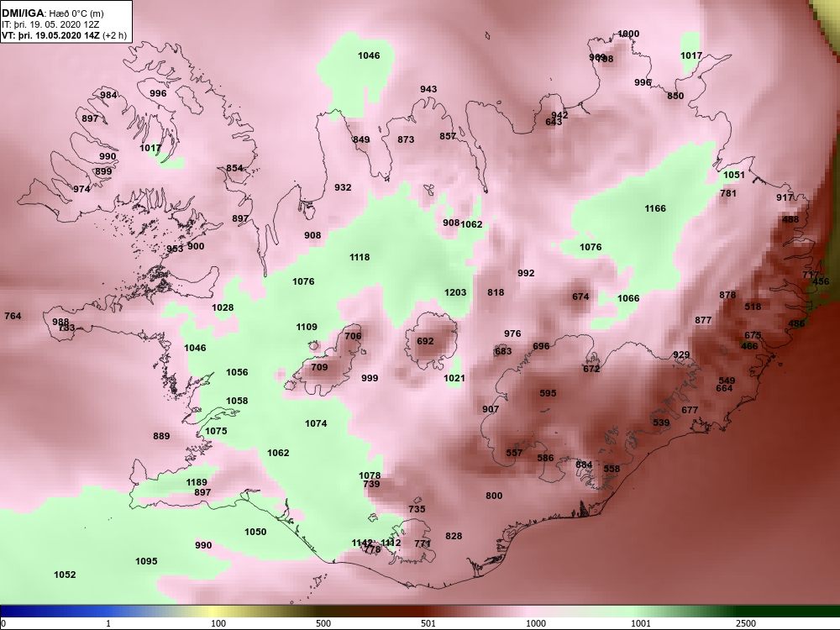Click the 850 value label
Screen dimensions: 840x630
click(x=675, y=96)
